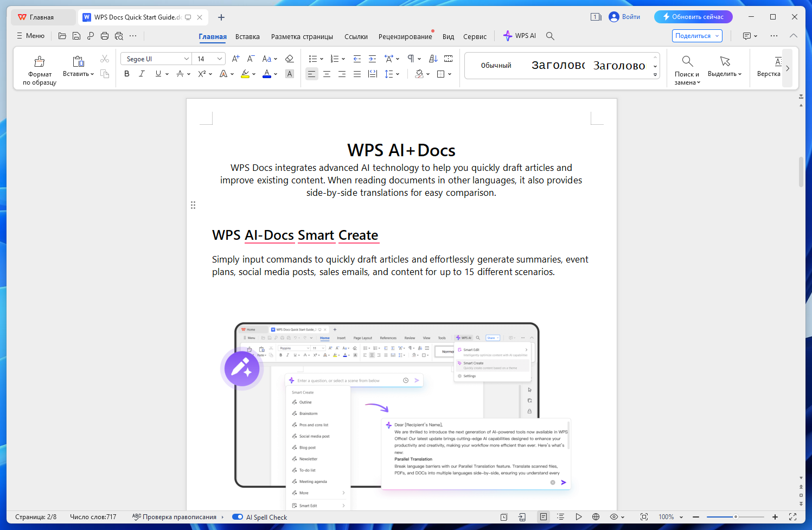The height and width of the screenshot is (530, 812).
Task: Open the Ссылки tab
Action: (356, 36)
